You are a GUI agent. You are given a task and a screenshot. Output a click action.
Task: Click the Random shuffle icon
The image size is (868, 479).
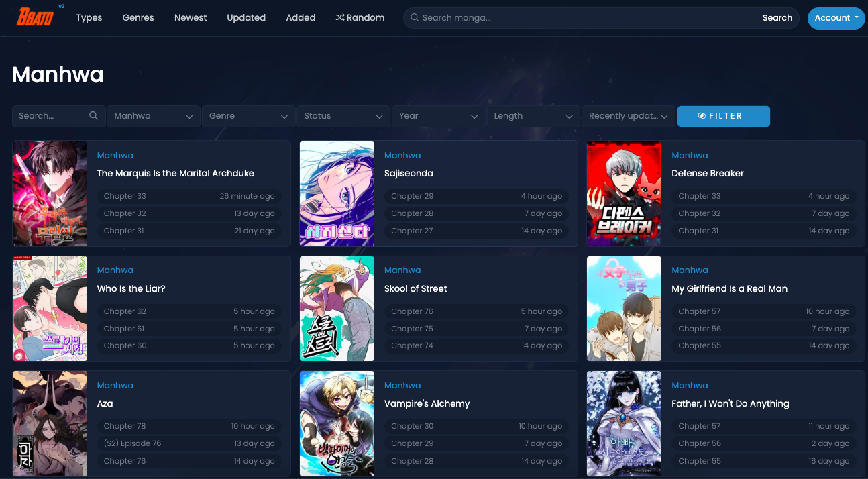point(340,18)
